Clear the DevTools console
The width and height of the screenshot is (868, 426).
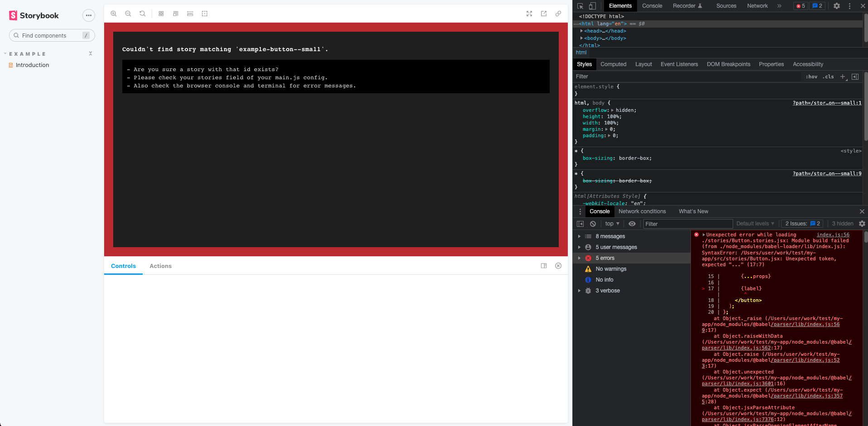[x=593, y=224]
